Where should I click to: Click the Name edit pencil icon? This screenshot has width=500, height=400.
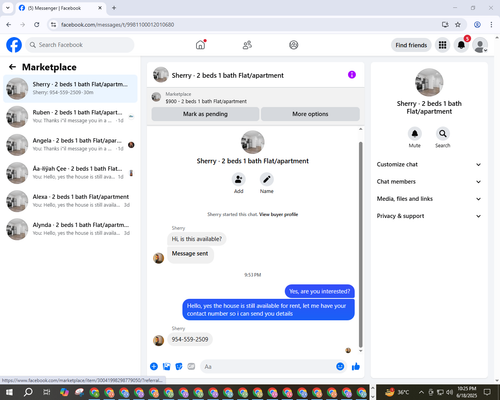click(x=267, y=180)
